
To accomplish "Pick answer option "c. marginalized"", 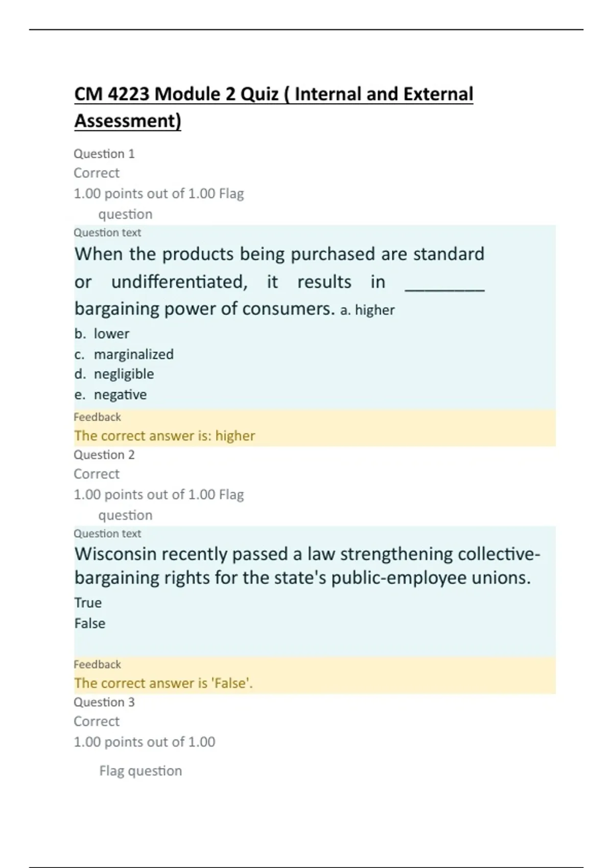I will point(124,354).
